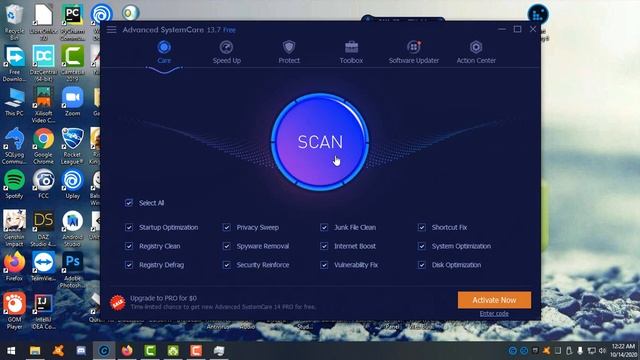Open the Toolbox tab
Image resolution: width=640 pixels, height=360 pixels.
click(x=351, y=52)
